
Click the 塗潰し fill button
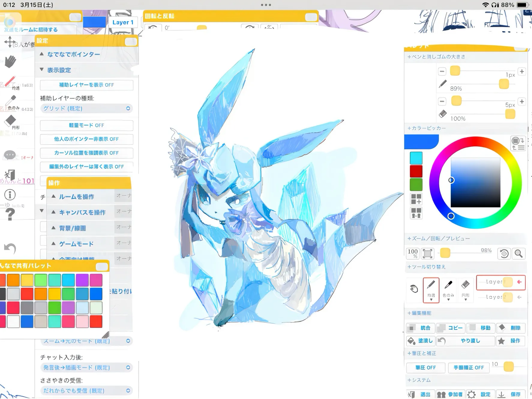421,341
